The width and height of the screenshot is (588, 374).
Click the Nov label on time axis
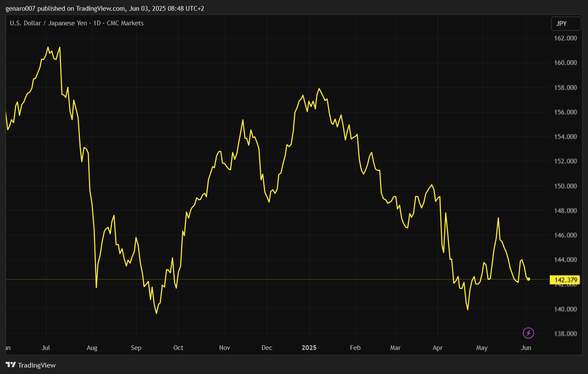pos(225,348)
